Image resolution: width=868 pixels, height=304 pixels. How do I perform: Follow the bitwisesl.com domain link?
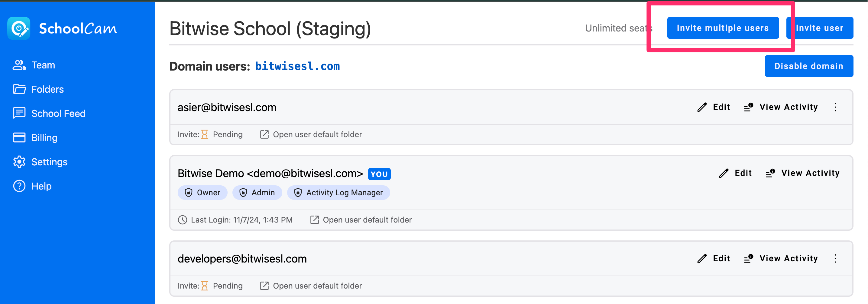click(297, 66)
